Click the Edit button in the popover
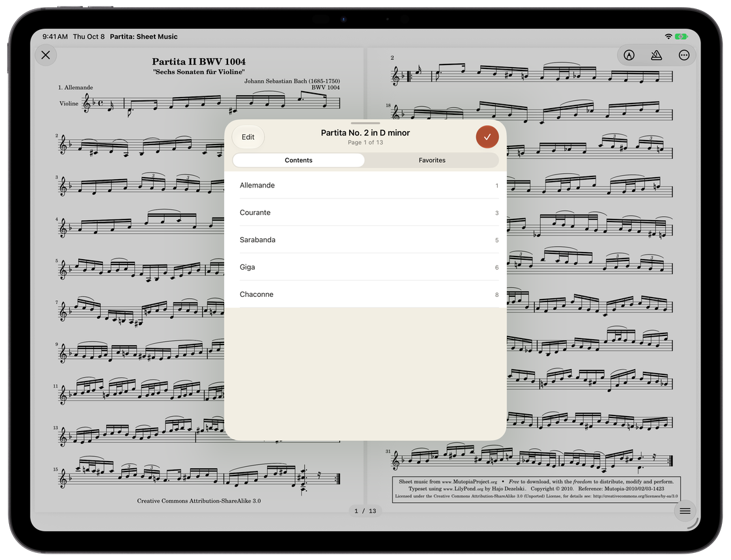Screen dimensions: 731x560 (248, 137)
